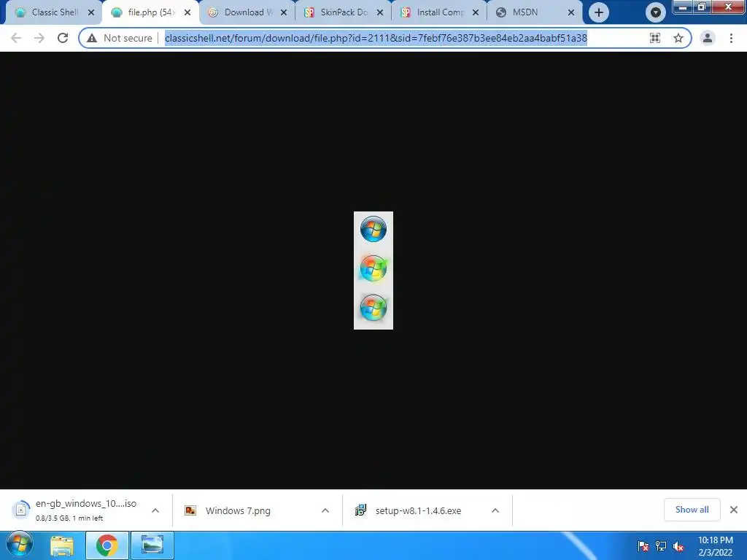This screenshot has width=747, height=560.
Task: Close the Download W tab
Action: pos(284,12)
